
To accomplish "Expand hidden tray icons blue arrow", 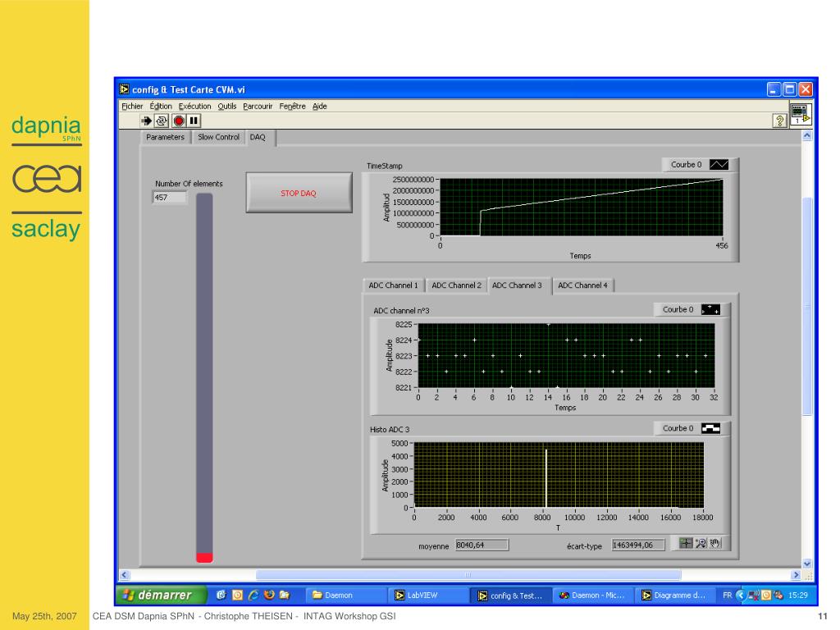I will coord(741,596).
